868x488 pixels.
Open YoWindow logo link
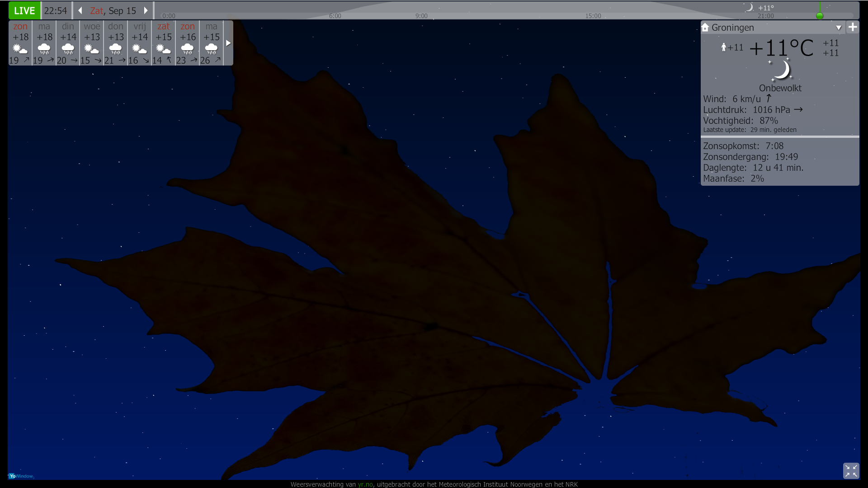(x=21, y=476)
